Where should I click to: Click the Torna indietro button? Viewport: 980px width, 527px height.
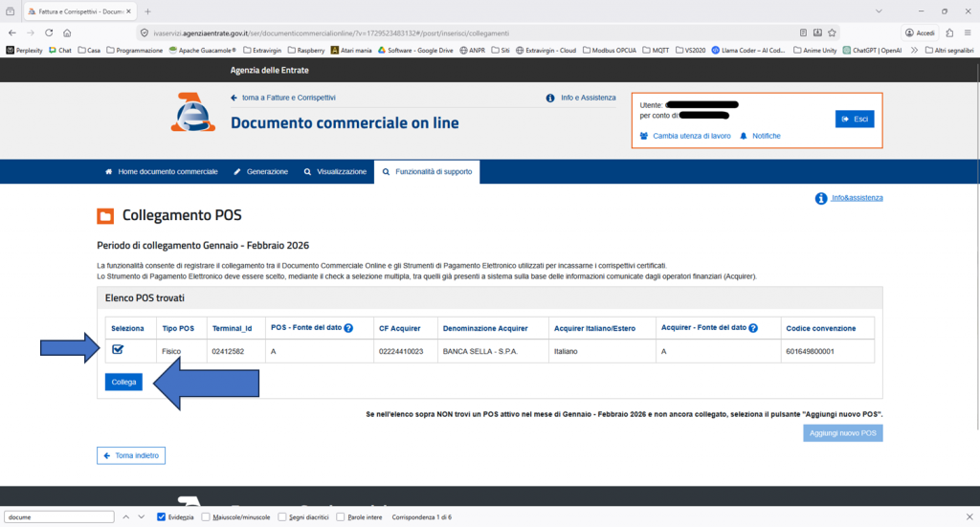[x=131, y=455]
